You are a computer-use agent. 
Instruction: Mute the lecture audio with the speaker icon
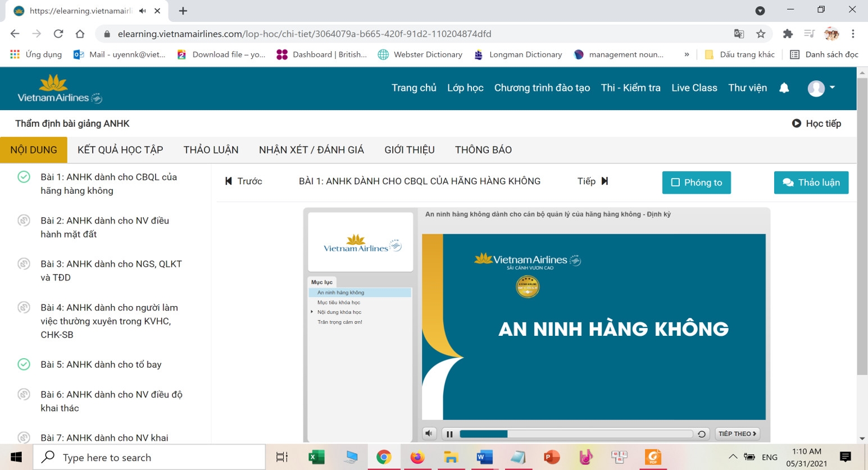point(429,433)
